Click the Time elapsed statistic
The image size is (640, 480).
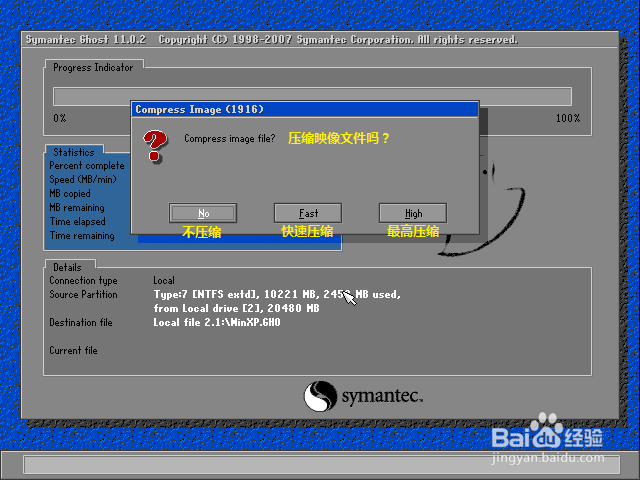pyautogui.click(x=78, y=221)
